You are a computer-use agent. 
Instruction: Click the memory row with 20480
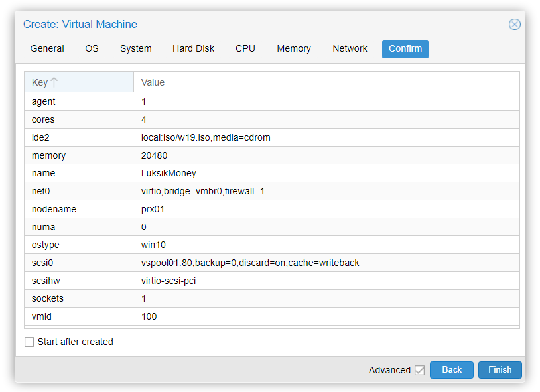tap(154, 155)
